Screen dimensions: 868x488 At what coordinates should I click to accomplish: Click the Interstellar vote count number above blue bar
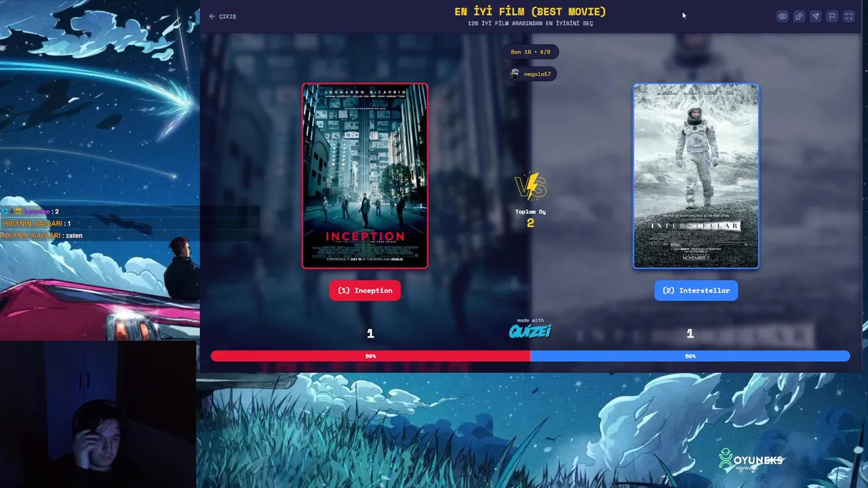pos(690,333)
